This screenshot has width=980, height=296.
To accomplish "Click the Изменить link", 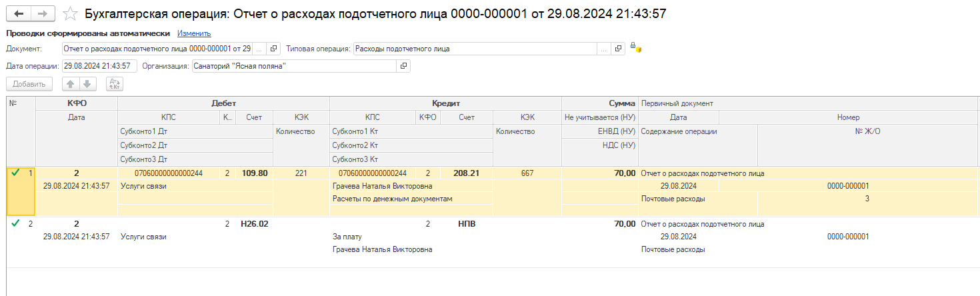I will point(194,33).
